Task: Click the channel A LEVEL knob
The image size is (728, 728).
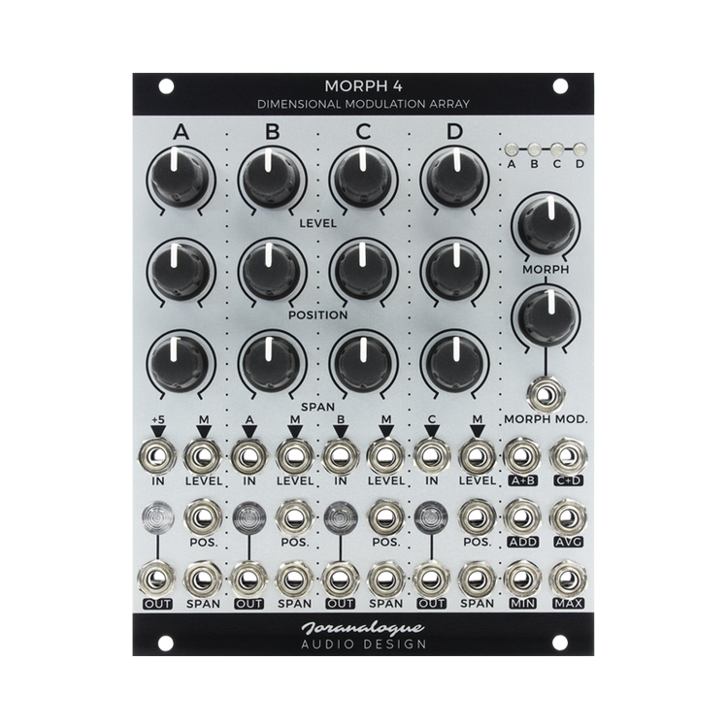Action: [x=181, y=178]
